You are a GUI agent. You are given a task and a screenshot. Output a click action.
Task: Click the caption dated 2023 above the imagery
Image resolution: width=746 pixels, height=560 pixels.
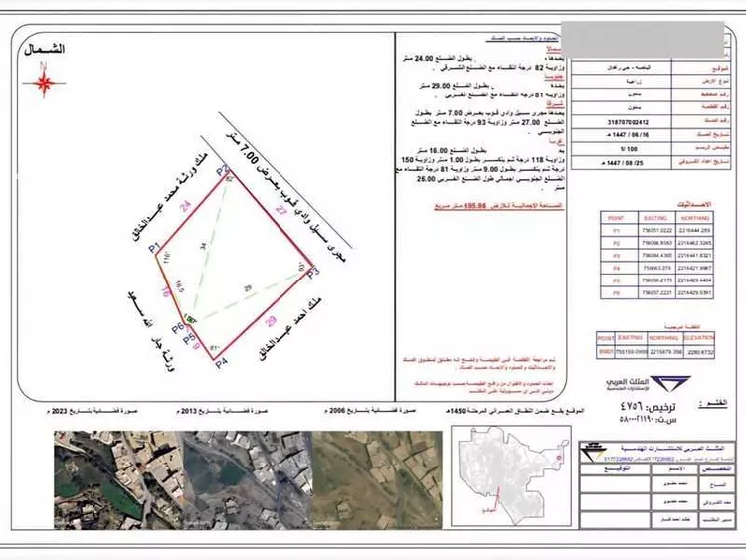(x=92, y=411)
